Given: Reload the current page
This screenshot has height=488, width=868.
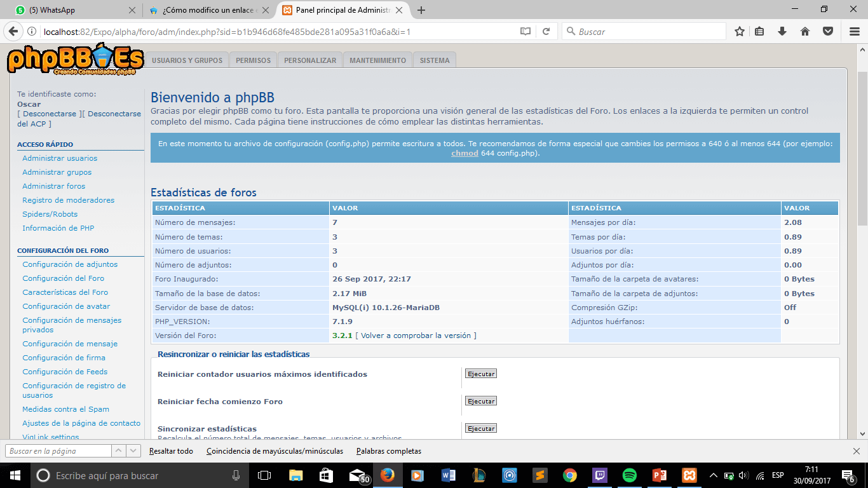Looking at the screenshot, I should coord(546,31).
